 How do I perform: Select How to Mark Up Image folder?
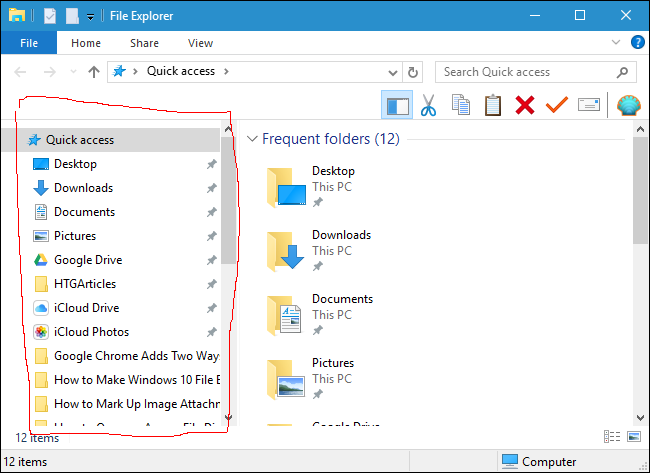(126, 404)
